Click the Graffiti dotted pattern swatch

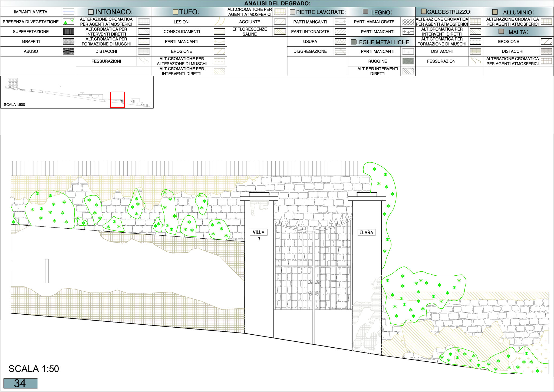coord(68,41)
